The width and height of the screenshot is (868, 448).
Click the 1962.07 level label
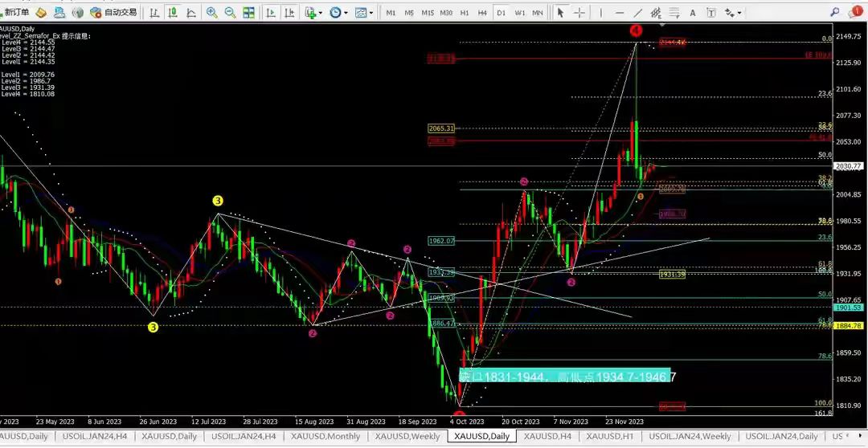click(x=441, y=241)
